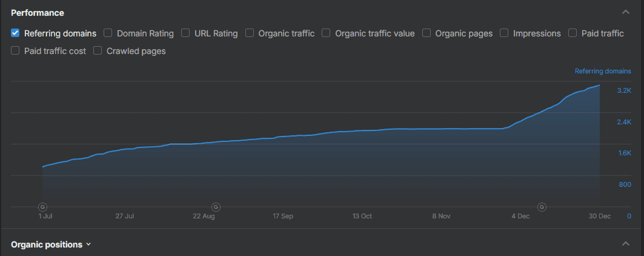Screen dimensions: 644x256
Task: Click the Google update marker near 22 Aug
Action: [x=216, y=207]
